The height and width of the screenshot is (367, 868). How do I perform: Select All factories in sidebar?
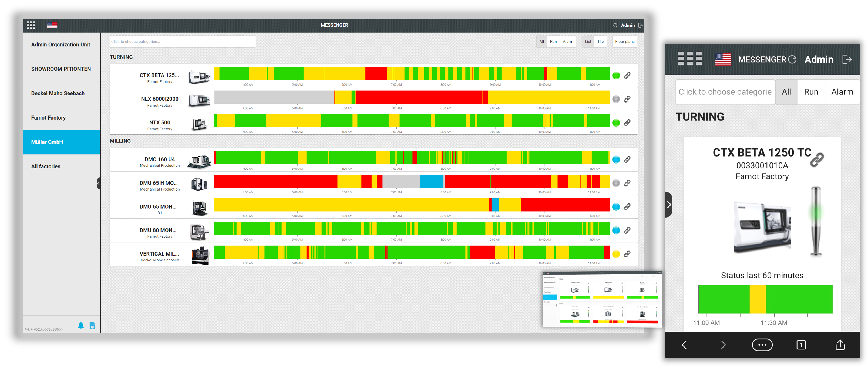[62, 167]
